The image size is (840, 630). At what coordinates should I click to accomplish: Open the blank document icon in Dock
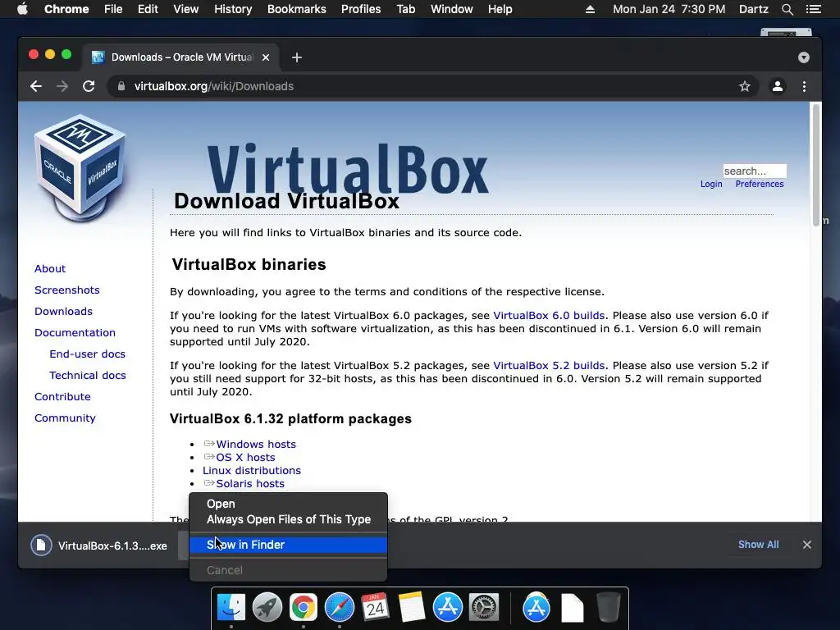(572, 608)
